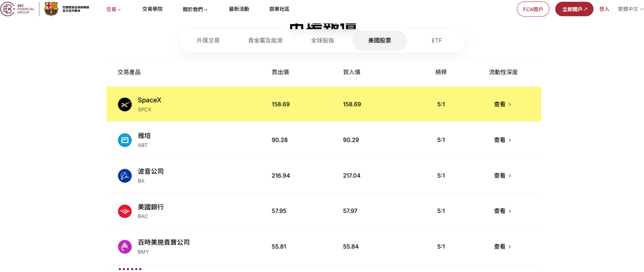View liquidity depth for 美國銀行
Viewport: 644px width, 272px height.
click(502, 211)
